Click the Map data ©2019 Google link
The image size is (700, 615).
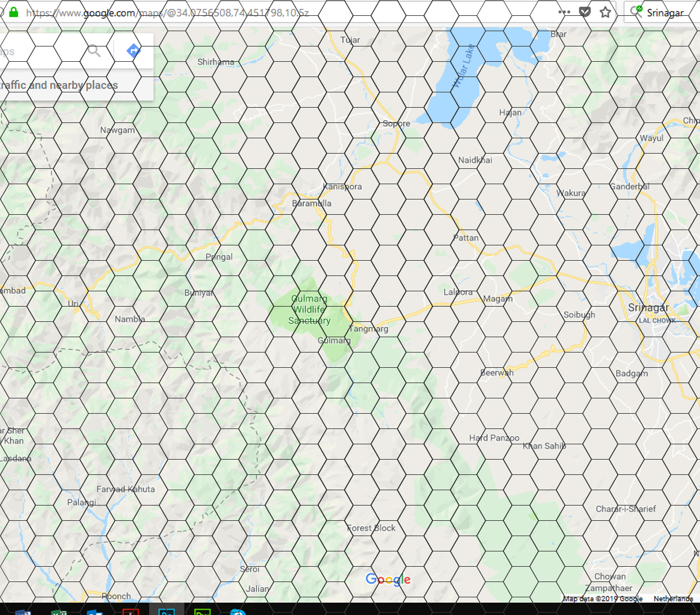click(603, 599)
